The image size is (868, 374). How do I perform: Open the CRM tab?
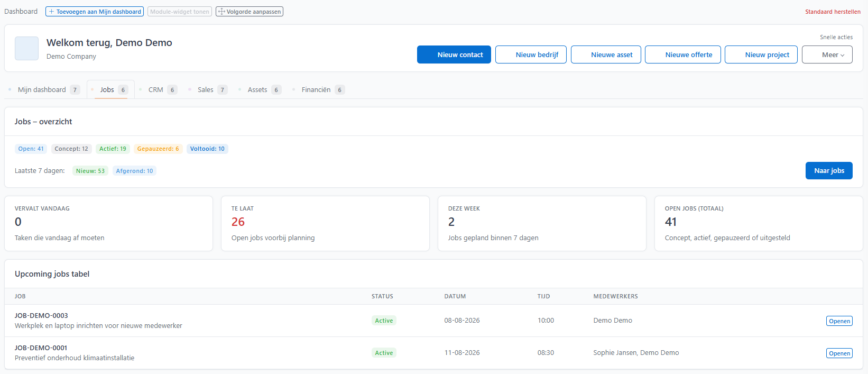(x=159, y=90)
